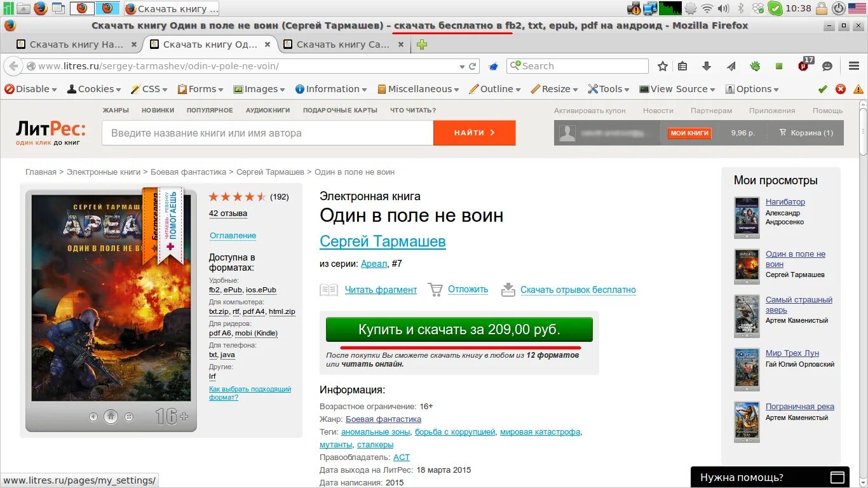Click the book icon next to Читать фрагмент

tap(329, 290)
